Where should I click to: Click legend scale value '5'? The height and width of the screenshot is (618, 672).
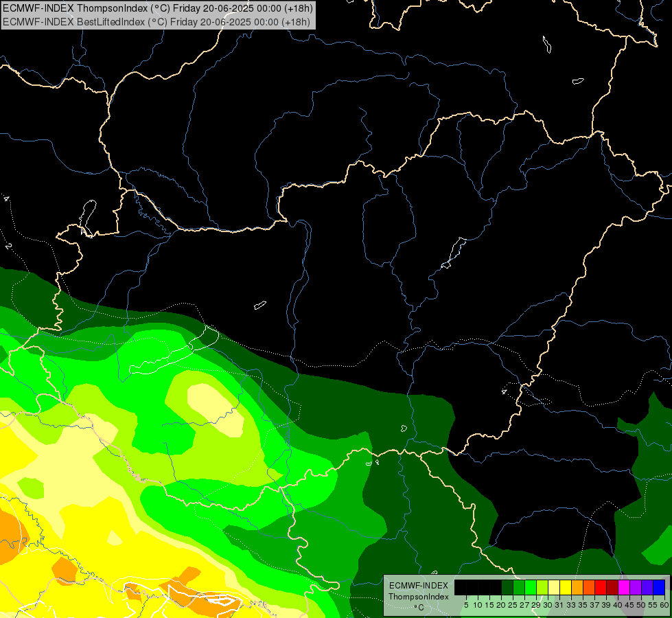(x=466, y=605)
